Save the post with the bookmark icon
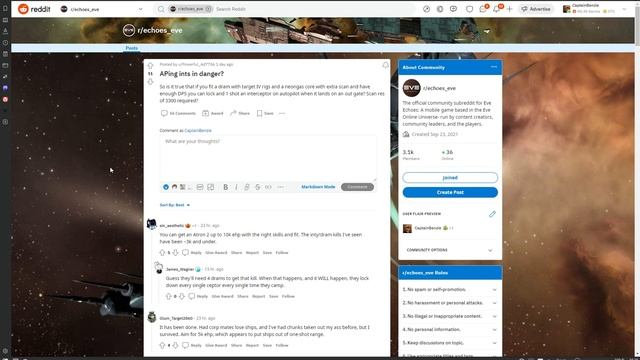640x360 pixels. [x=265, y=113]
